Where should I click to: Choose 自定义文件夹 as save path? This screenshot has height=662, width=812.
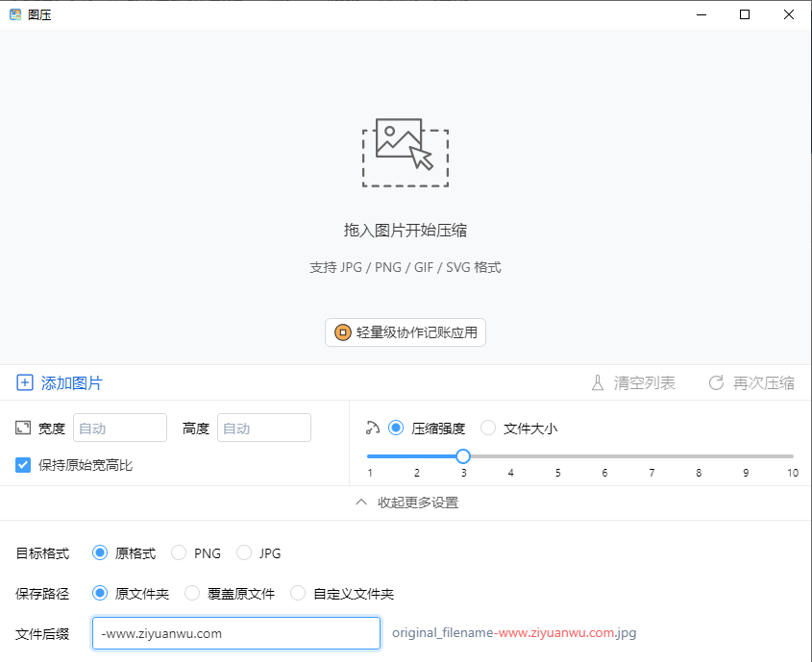(x=298, y=593)
